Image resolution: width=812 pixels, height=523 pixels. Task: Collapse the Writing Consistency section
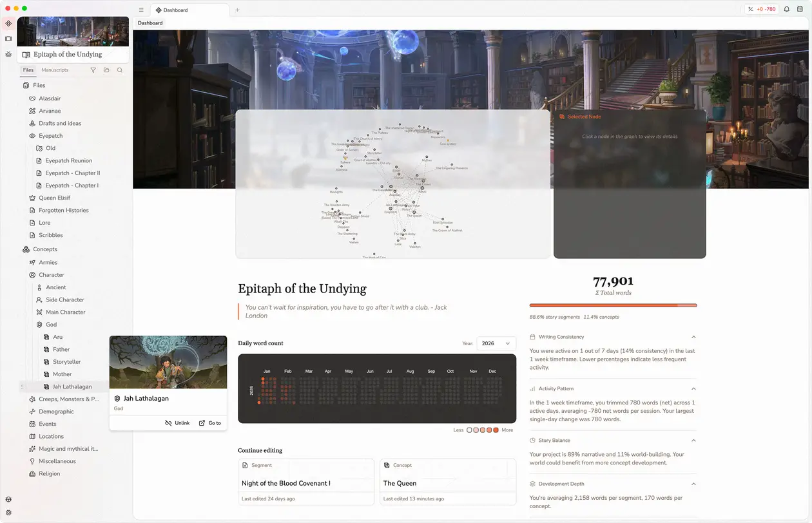tap(693, 337)
